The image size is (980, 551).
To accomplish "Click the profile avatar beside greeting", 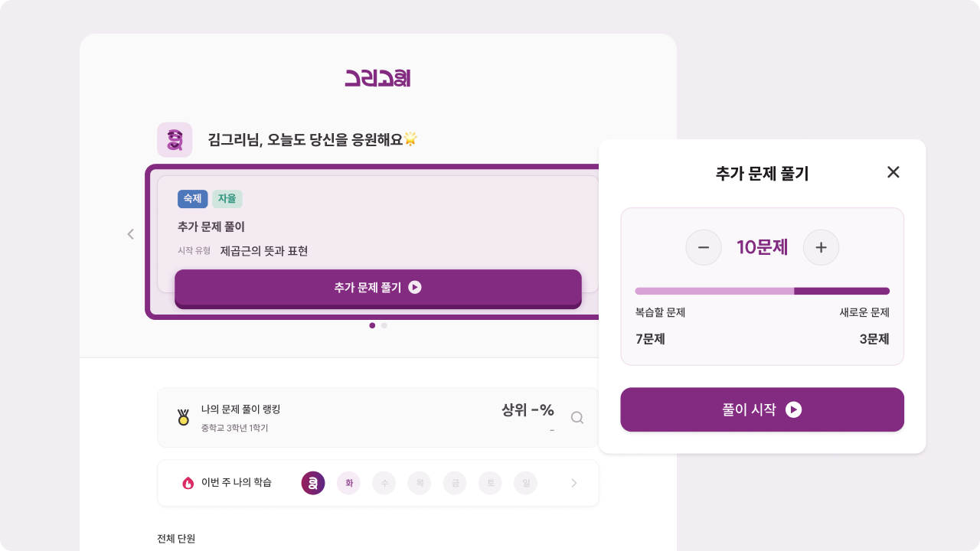I will (x=175, y=139).
